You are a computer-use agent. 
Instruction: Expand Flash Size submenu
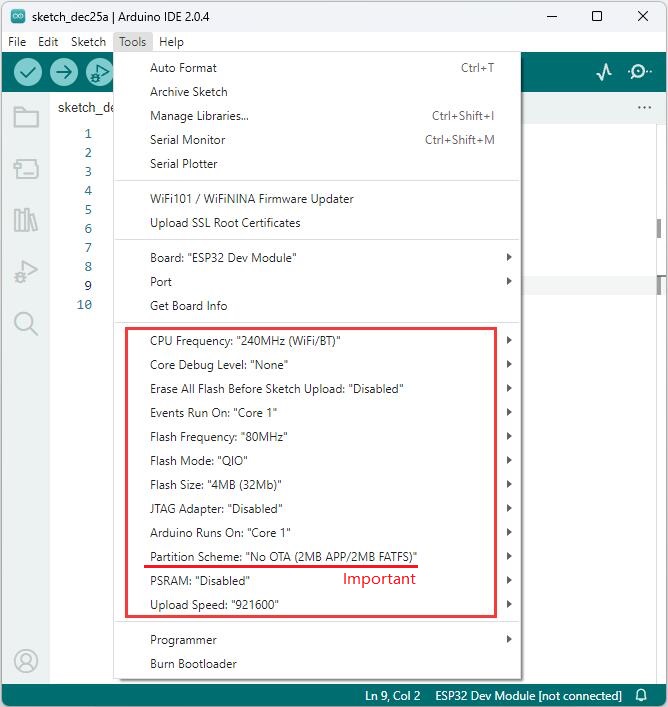pyautogui.click(x=317, y=485)
